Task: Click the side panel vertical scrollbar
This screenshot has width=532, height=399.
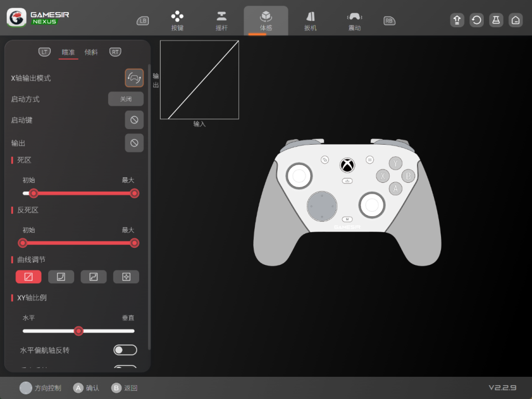Action: click(149, 207)
